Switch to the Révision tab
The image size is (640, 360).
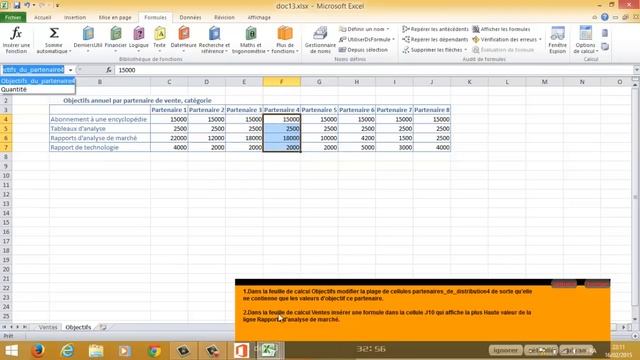click(224, 18)
